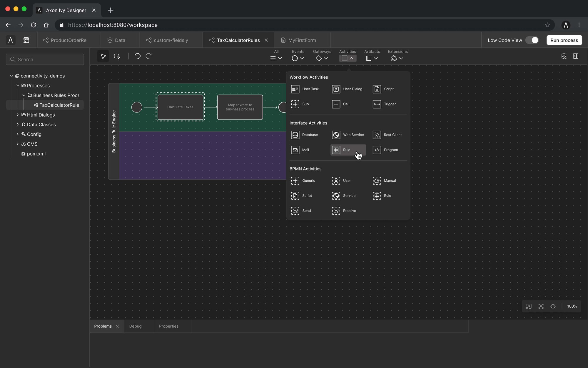588x368 pixels.
Task: Select the BPMN Script activity
Action: [x=301, y=196]
